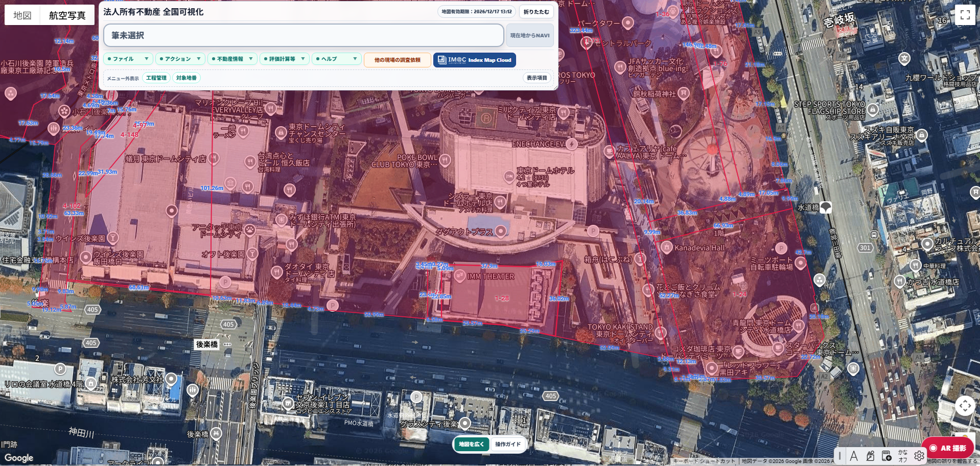Click the 株式会社芳文社 marker icon
The image size is (980, 466).
click(x=171, y=379)
